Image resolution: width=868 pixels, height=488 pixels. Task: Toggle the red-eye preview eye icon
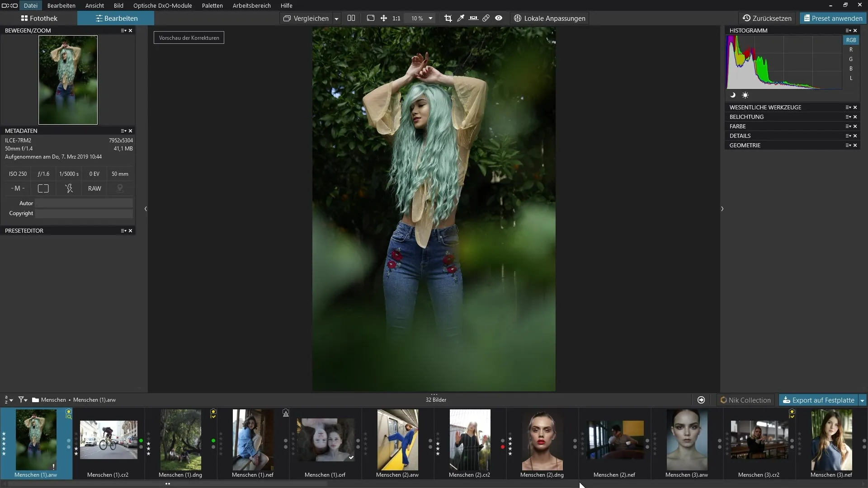pos(499,18)
